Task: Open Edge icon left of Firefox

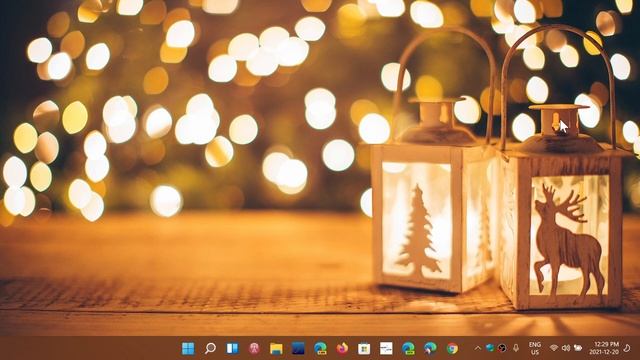Action: coord(320,348)
